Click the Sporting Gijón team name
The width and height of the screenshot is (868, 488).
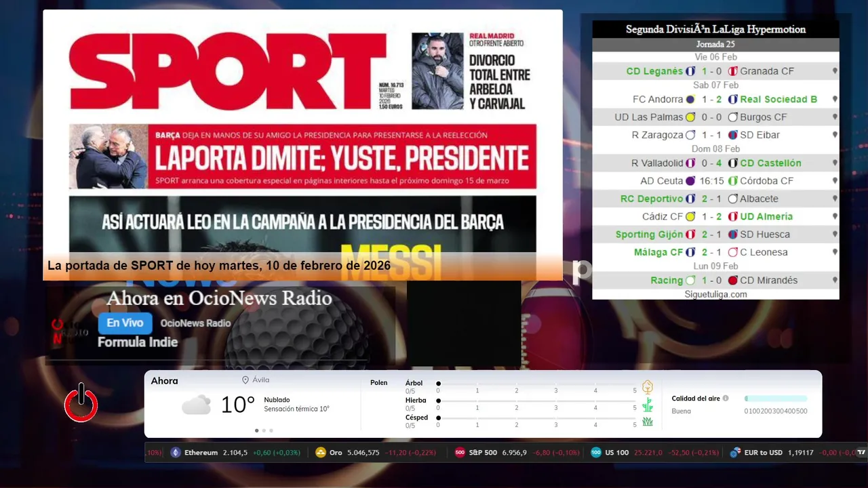click(x=649, y=235)
